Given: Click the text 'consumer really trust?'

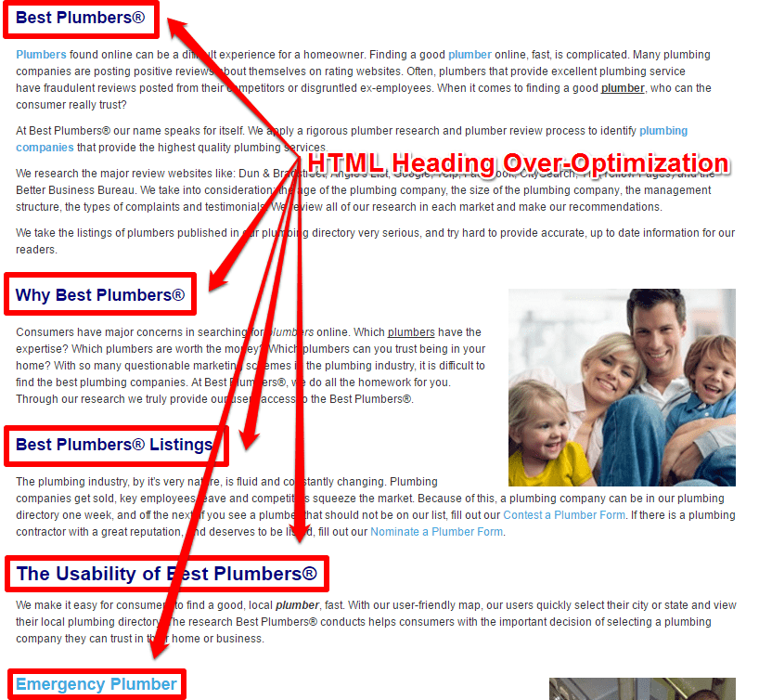Looking at the screenshot, I should pos(71,105).
